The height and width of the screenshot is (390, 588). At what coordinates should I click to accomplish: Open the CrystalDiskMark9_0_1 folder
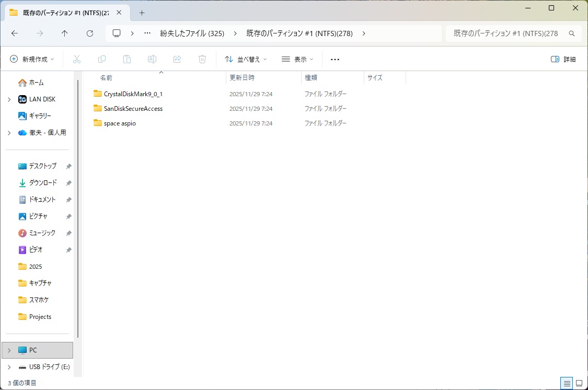pyautogui.click(x=133, y=94)
